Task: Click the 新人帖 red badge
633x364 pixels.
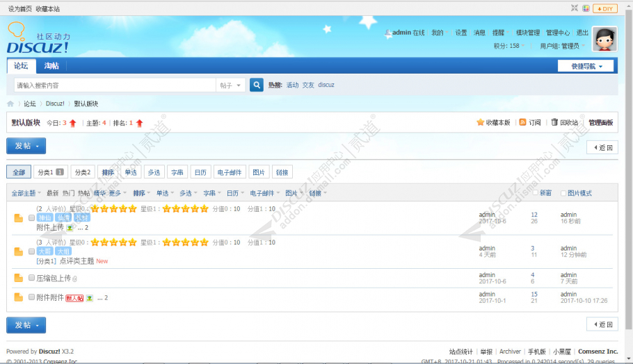Action: [x=74, y=298]
